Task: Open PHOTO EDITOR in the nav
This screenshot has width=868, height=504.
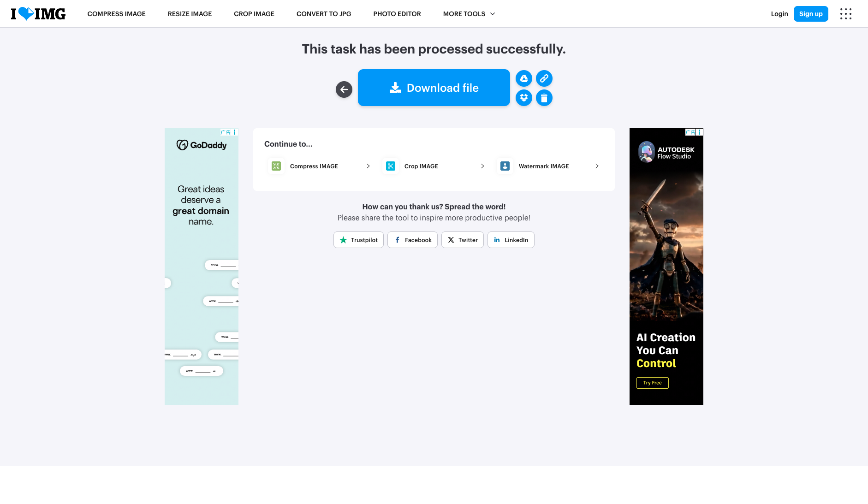Action: click(397, 14)
